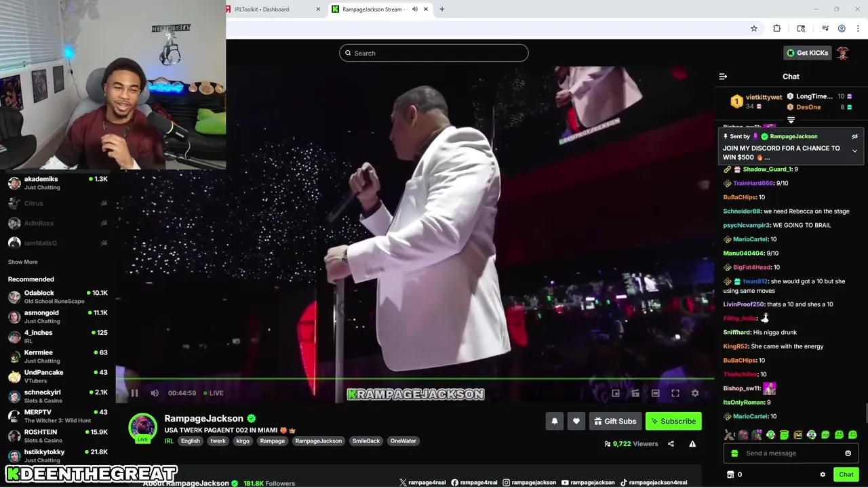Open UndPancake recommended channel
Screen dimensions: 868x488
tap(58, 376)
